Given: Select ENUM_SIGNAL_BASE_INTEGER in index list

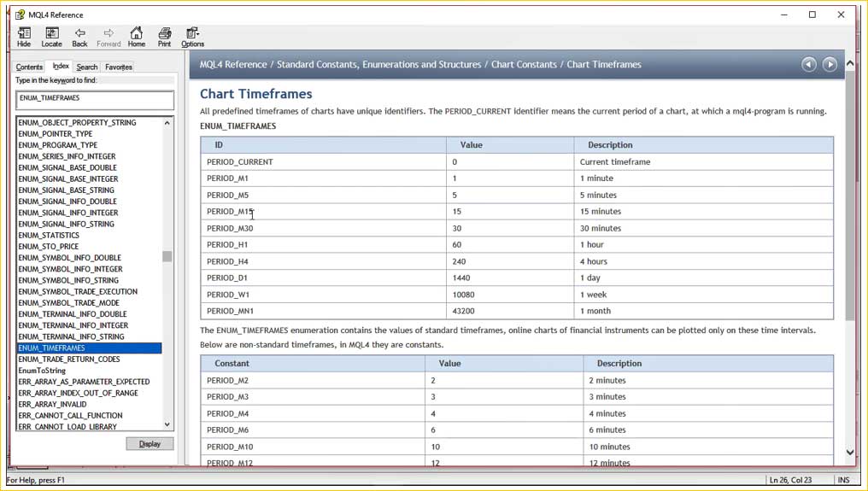Looking at the screenshot, I should [68, 178].
